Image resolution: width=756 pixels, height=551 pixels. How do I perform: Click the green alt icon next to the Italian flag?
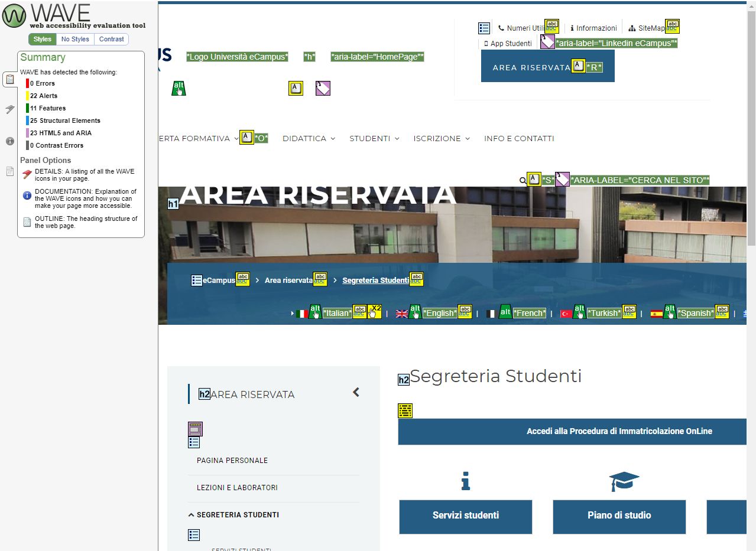coord(316,312)
